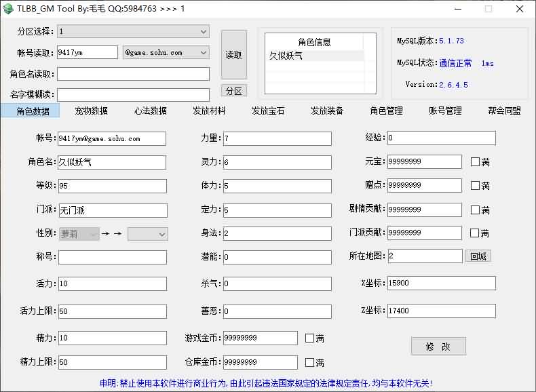Click the 修 改 button
Screen dimensions: 536x392
point(438,347)
